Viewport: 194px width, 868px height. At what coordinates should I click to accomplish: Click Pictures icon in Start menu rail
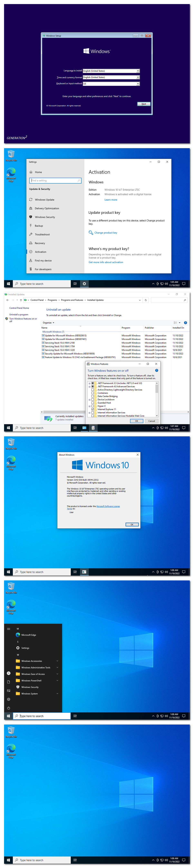point(8,690)
